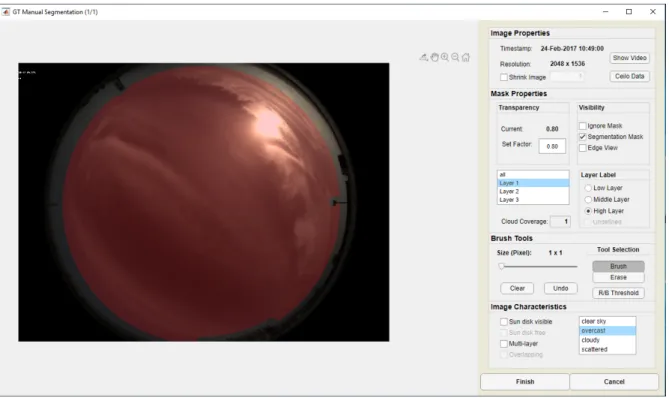Select Layer 3 in the layer list

pyautogui.click(x=533, y=200)
